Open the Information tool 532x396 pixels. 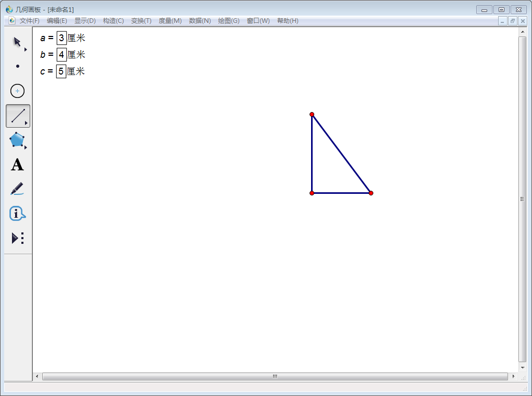coord(17,213)
